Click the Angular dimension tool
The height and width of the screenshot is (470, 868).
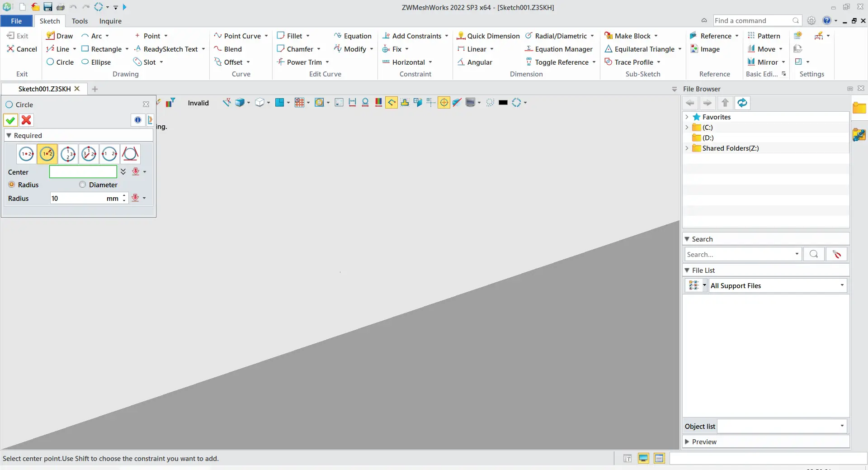(474, 62)
